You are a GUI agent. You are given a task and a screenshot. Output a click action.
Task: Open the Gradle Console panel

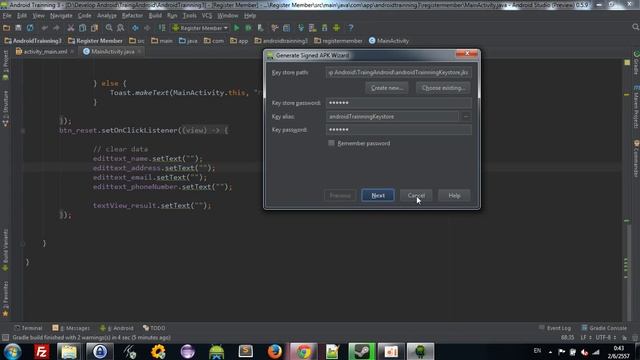pyautogui.click(x=604, y=328)
